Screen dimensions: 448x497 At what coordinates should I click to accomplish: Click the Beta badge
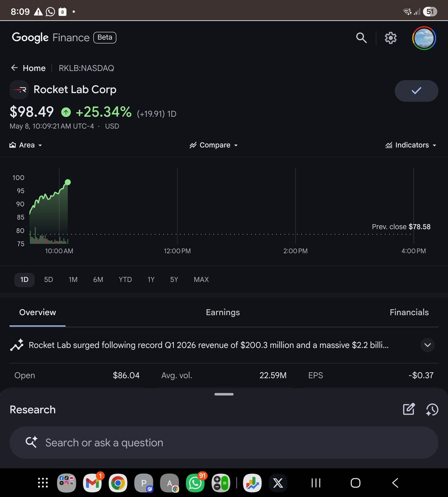point(105,37)
